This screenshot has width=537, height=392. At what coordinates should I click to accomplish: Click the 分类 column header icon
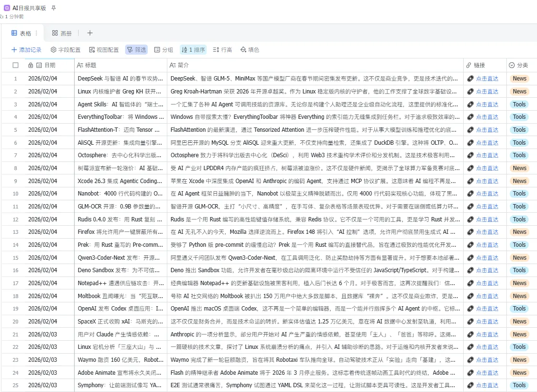tap(512, 65)
